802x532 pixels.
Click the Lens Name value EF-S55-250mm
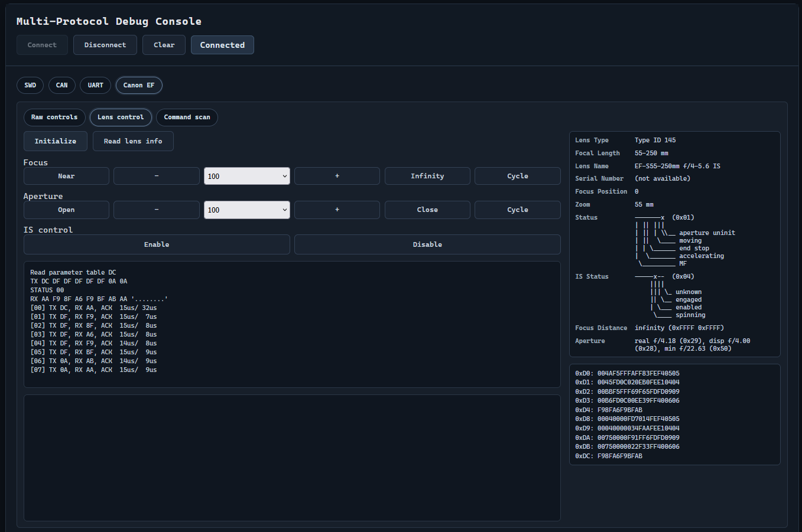[x=677, y=166]
